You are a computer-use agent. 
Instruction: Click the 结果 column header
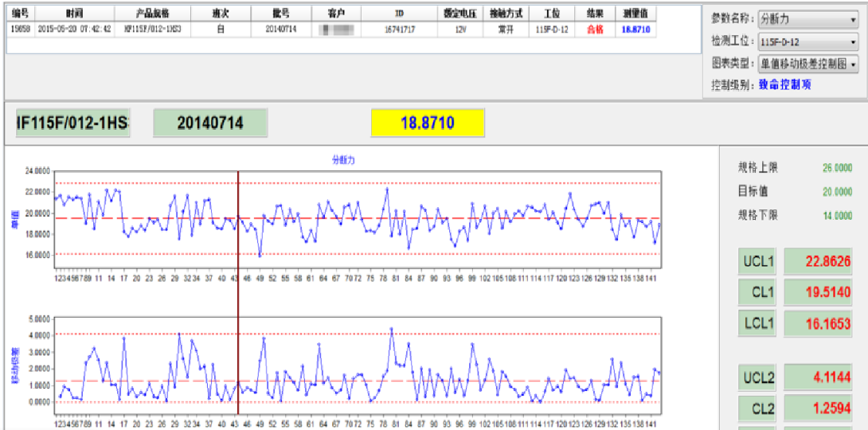tap(595, 14)
